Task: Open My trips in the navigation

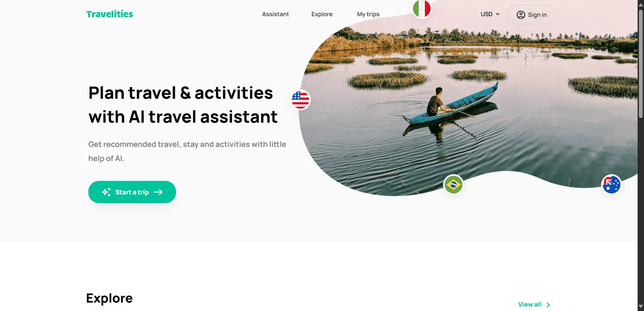Action: (368, 14)
